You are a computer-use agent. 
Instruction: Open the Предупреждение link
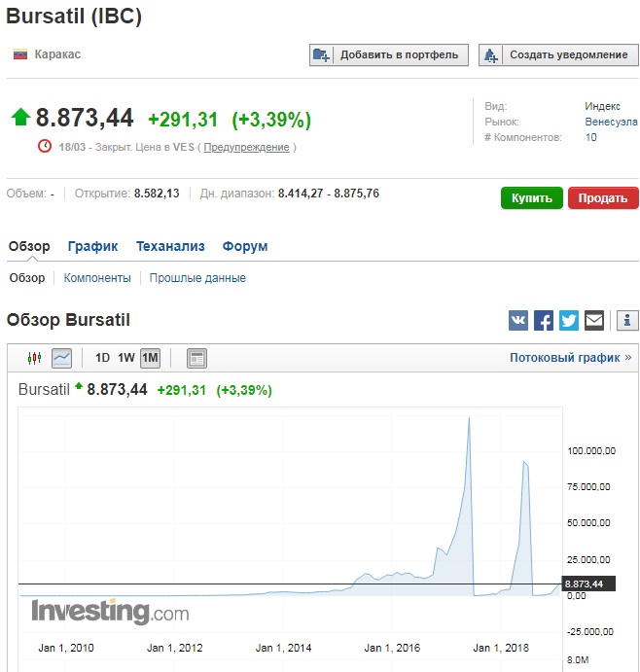click(246, 147)
